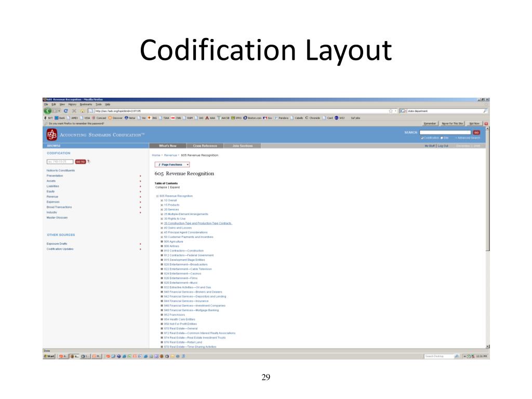Expand the Assets menu arrow
The height and width of the screenshot is (399, 532).
tap(140, 181)
